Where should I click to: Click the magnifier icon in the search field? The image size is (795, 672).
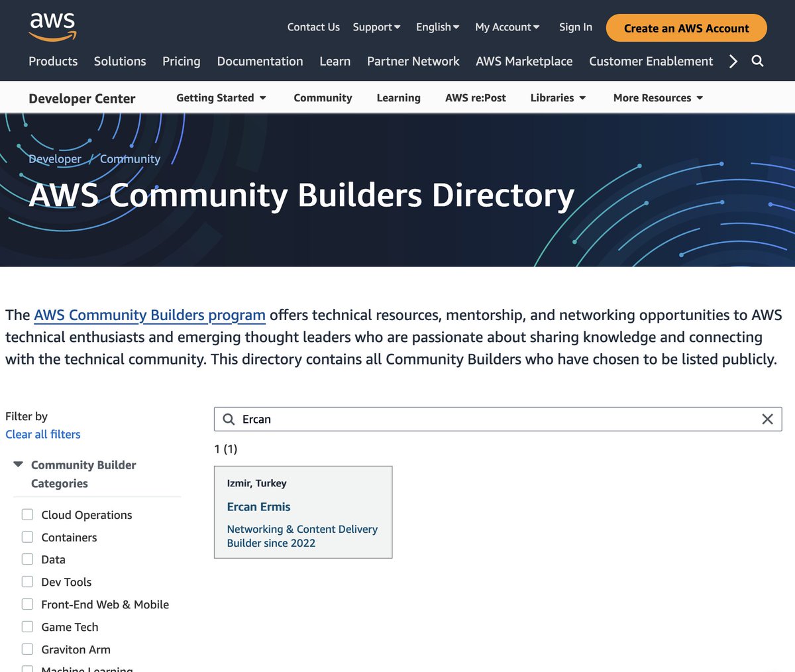229,419
